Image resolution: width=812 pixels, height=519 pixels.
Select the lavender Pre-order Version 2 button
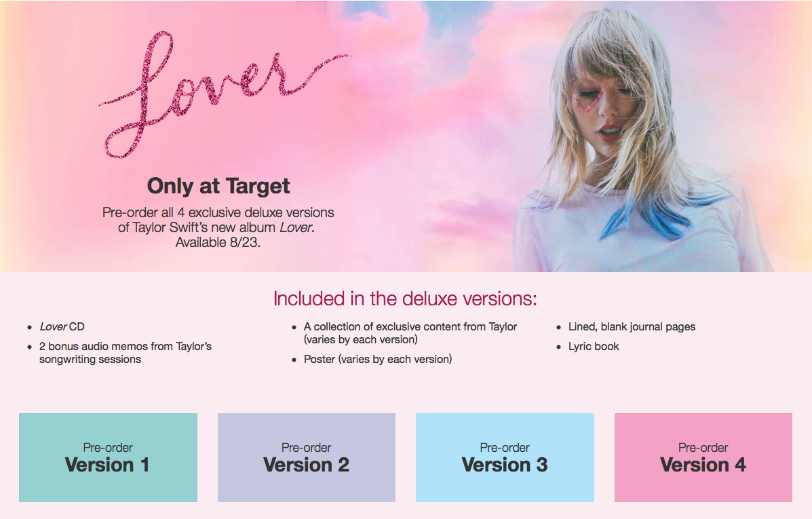307,457
